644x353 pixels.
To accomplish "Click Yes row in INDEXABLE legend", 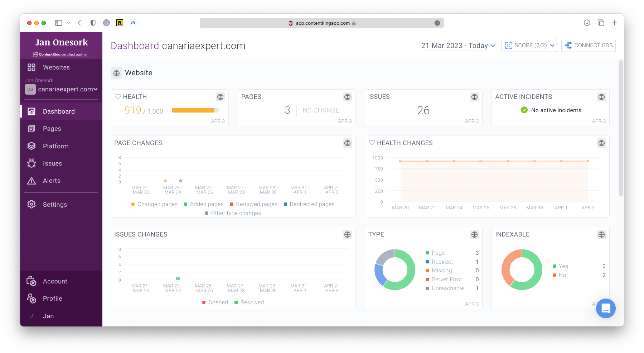I will click(579, 266).
